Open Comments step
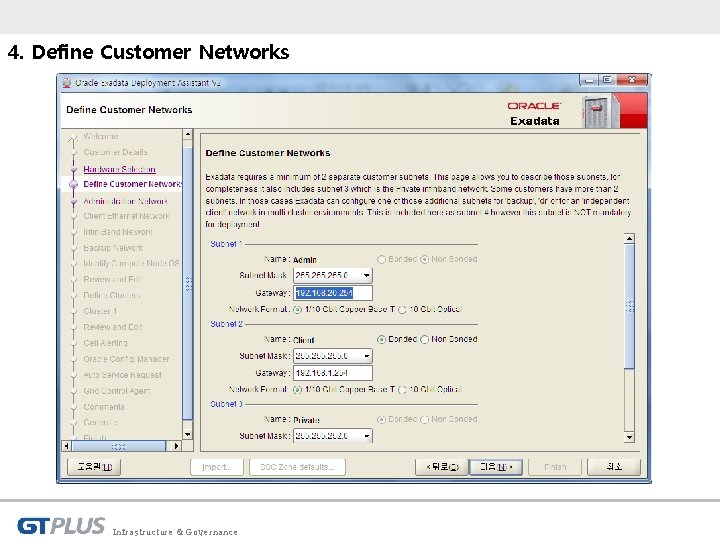This screenshot has height=540, width=720. point(104,407)
